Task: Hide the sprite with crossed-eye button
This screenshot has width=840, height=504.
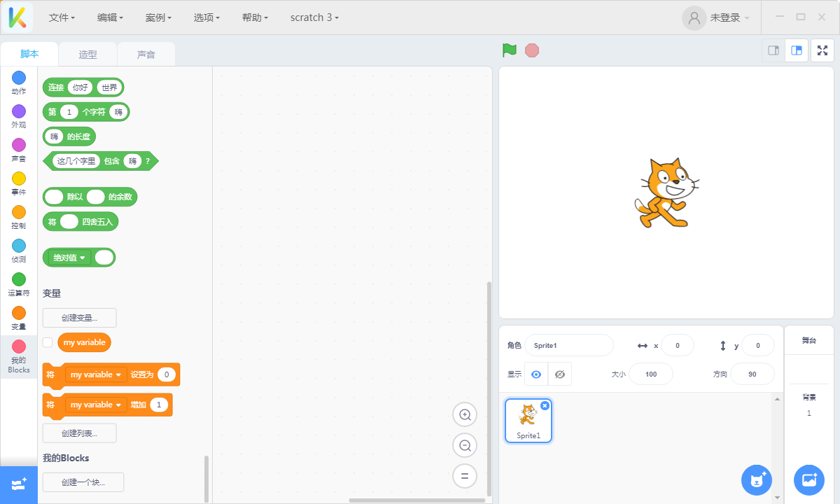Action: (x=560, y=374)
